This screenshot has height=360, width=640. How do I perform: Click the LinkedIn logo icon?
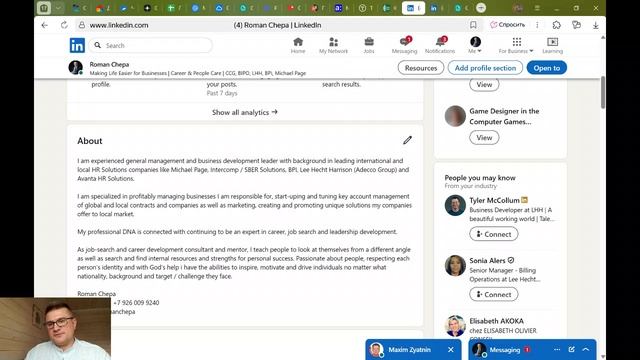point(77,45)
